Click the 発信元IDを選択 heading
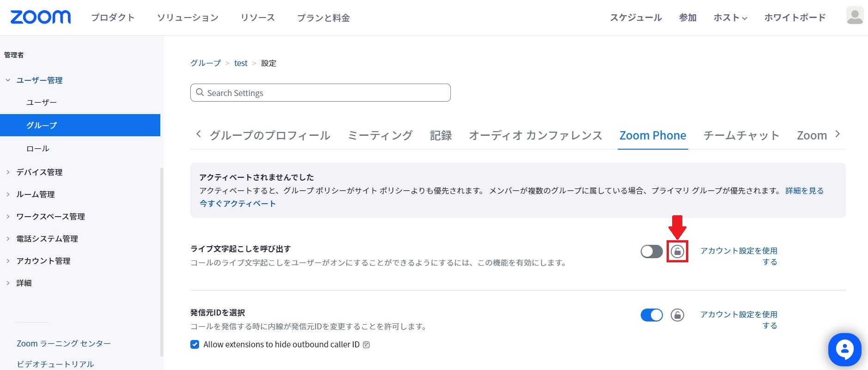The width and height of the screenshot is (868, 370). (218, 313)
